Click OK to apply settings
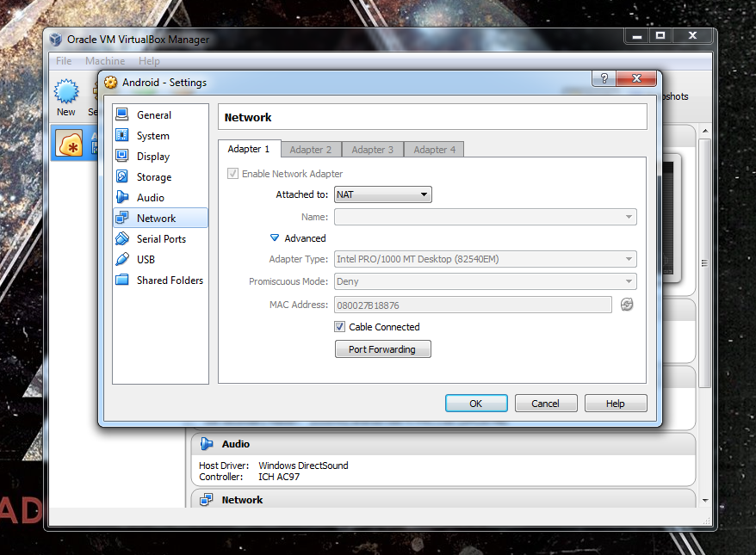The width and height of the screenshot is (756, 555). click(476, 404)
